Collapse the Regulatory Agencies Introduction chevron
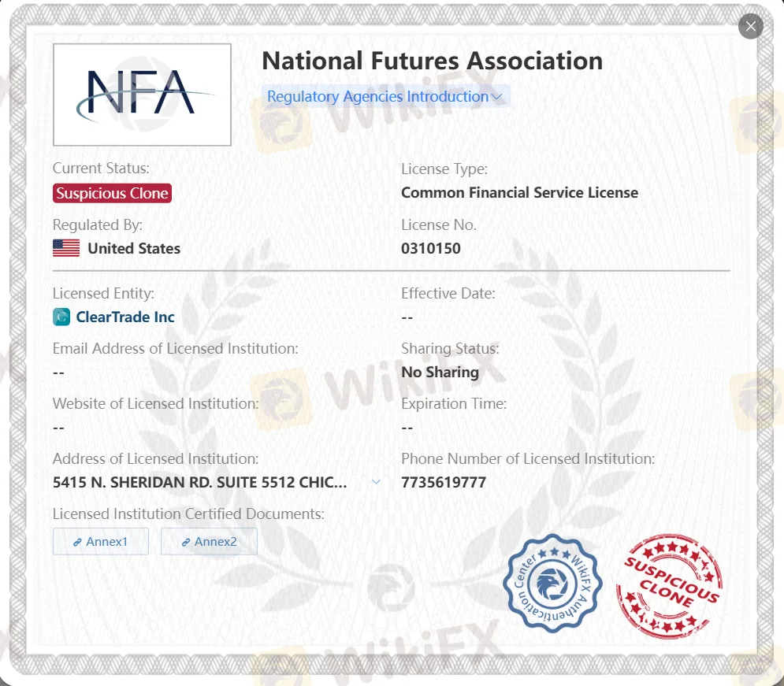Image resolution: width=784 pixels, height=686 pixels. point(497,96)
